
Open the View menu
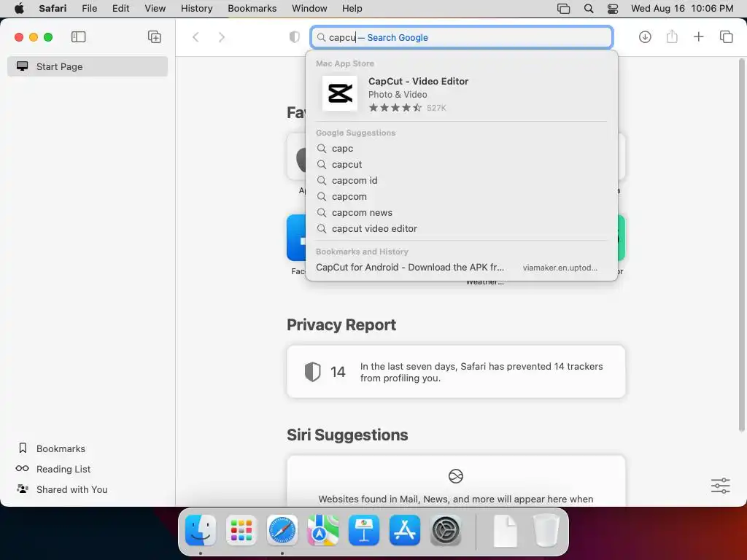click(155, 9)
